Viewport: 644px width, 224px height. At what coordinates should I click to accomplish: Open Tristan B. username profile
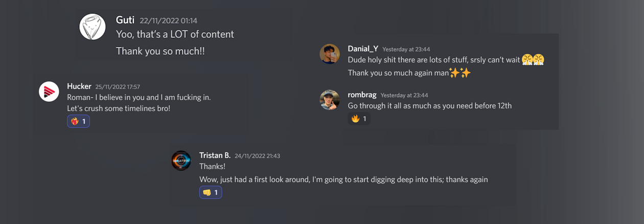[x=215, y=155]
